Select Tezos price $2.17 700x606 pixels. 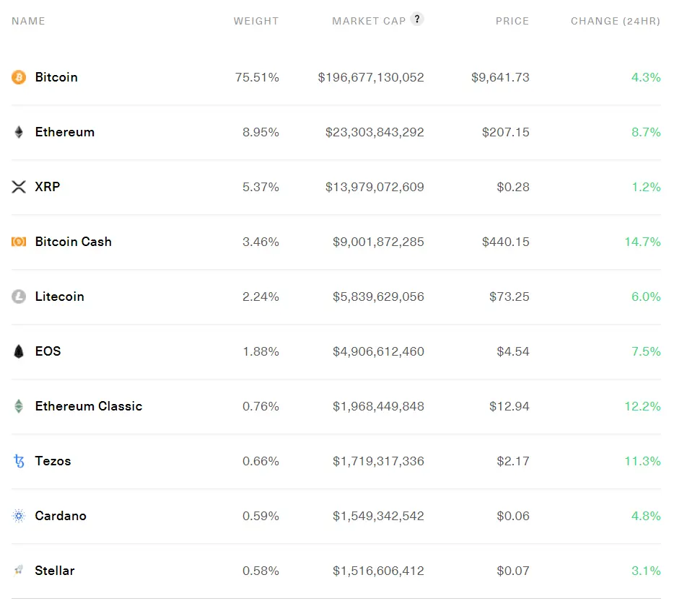click(x=513, y=461)
